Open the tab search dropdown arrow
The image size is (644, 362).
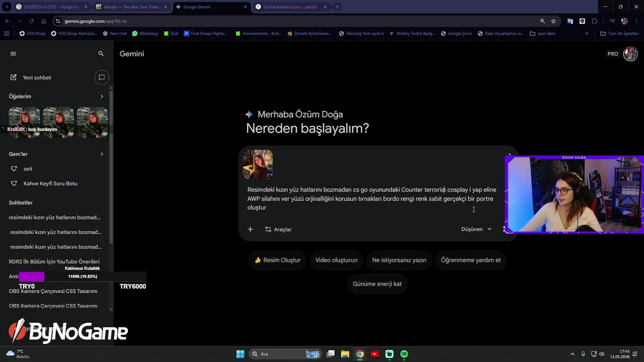[x=7, y=7]
